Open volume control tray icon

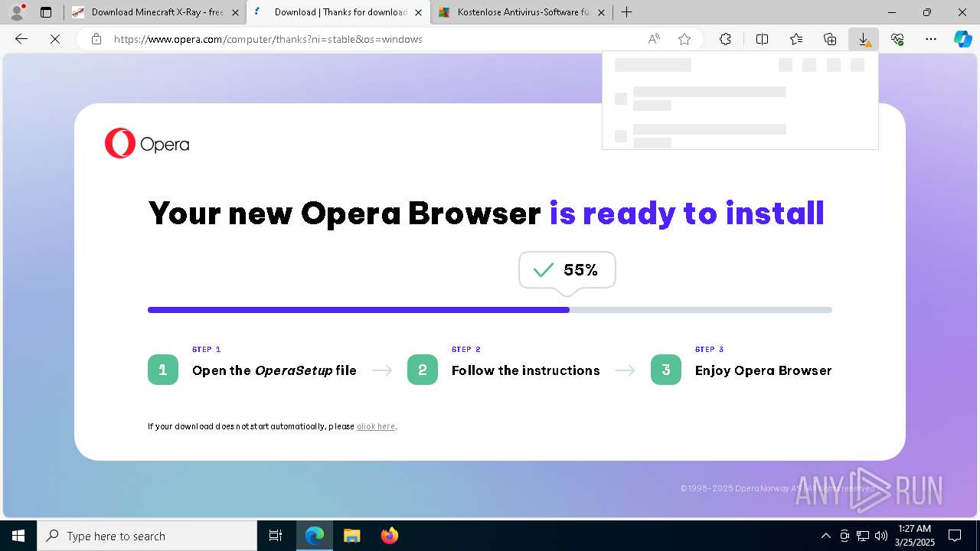881,536
